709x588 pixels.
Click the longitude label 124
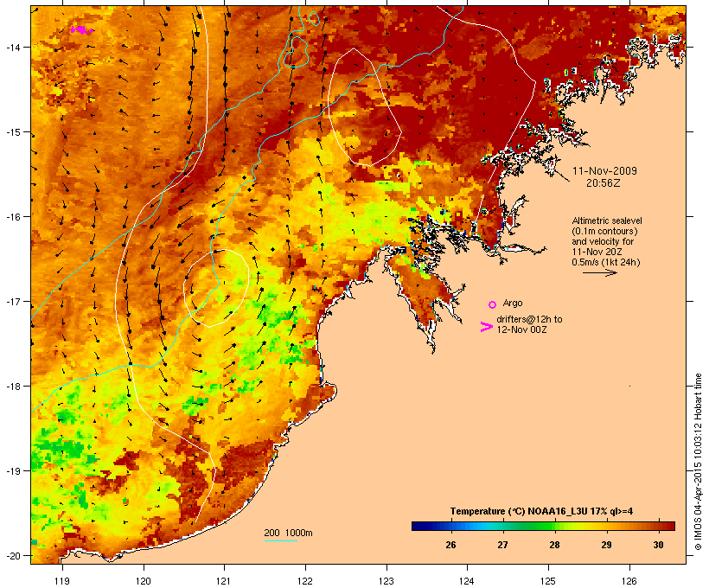click(467, 581)
